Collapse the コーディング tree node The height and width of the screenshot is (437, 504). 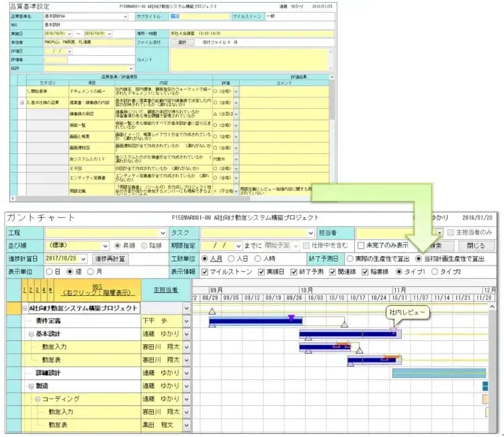[x=38, y=399]
